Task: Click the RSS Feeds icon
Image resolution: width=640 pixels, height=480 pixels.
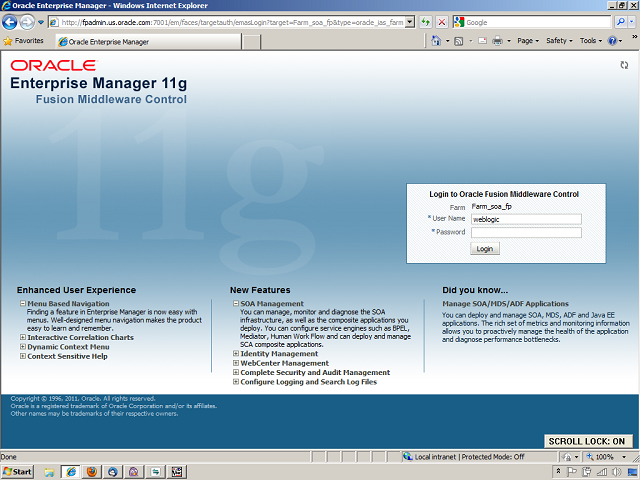Action: pos(459,41)
